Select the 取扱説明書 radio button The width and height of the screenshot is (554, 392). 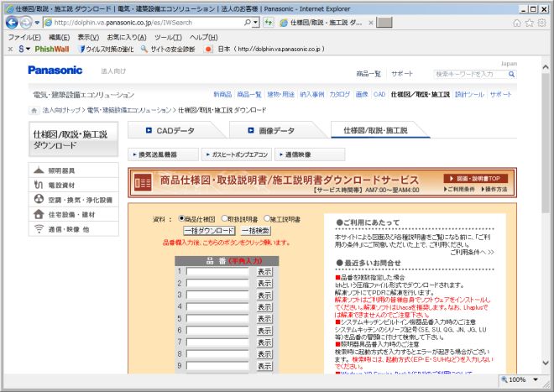(224, 218)
